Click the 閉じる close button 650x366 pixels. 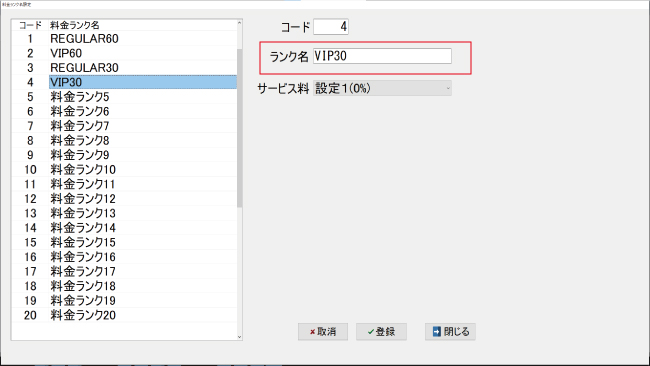click(x=450, y=332)
